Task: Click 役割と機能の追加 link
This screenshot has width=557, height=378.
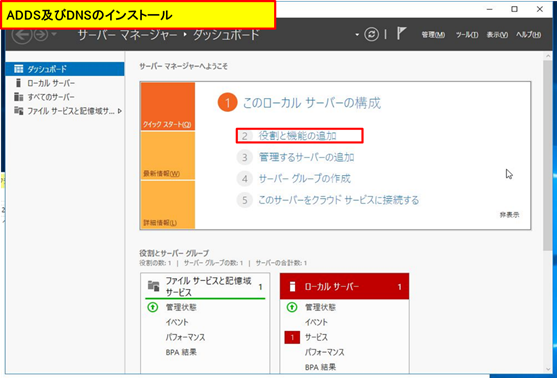Action: pos(298,136)
